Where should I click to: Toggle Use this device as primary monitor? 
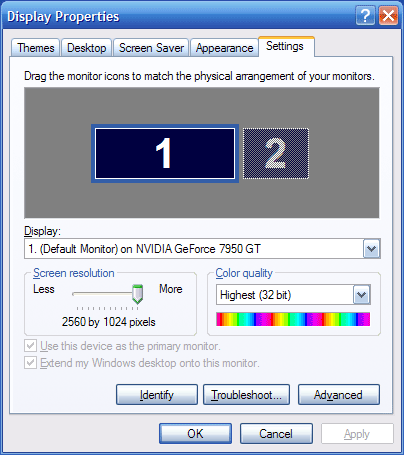point(30,346)
